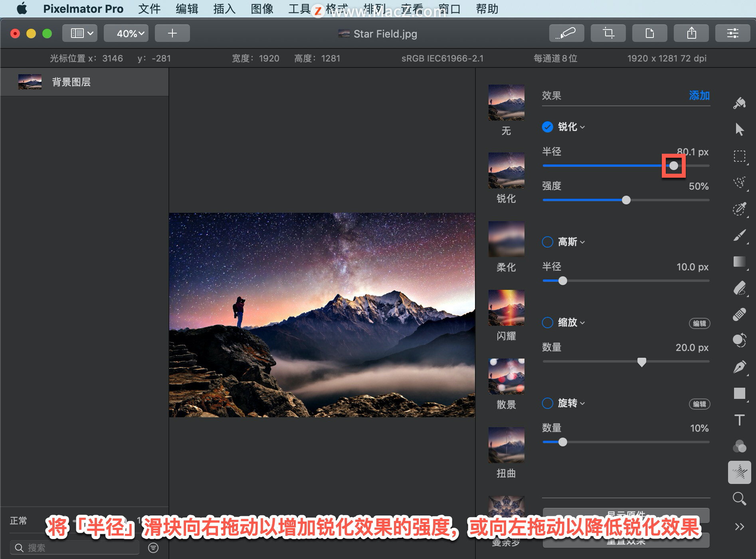Open the 缩放 effect type dropdown
The width and height of the screenshot is (756, 559).
point(572,323)
